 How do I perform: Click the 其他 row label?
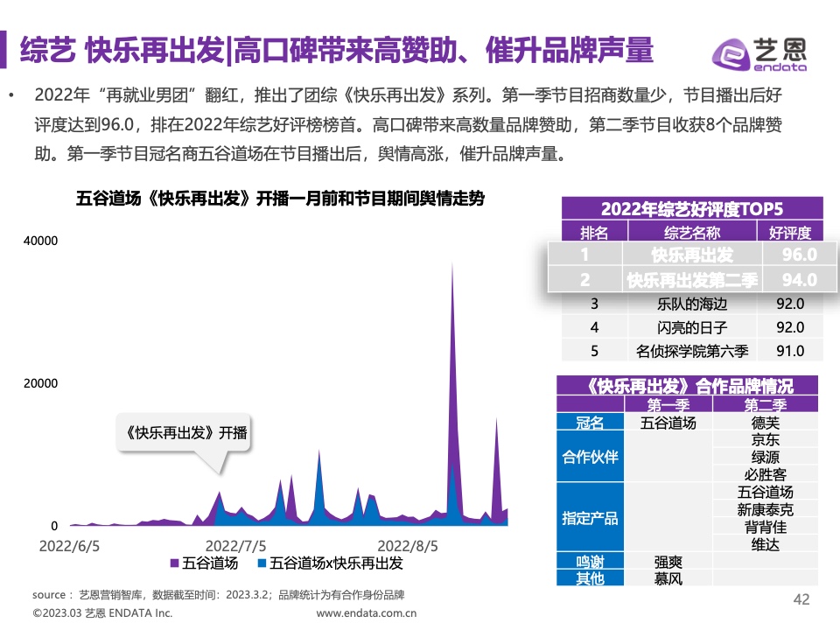589,578
